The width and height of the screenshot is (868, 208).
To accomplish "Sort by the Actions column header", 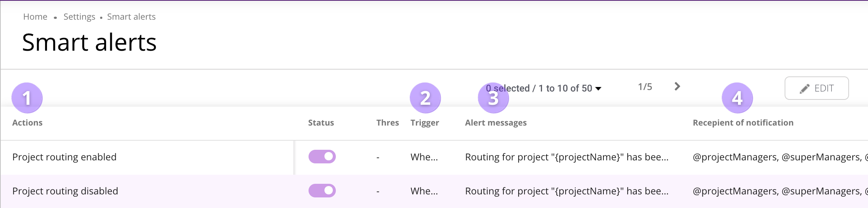I will pyautogui.click(x=27, y=123).
